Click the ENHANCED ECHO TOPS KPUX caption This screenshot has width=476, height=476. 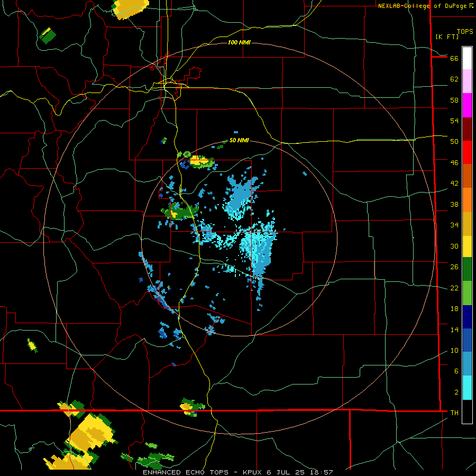(x=237, y=472)
